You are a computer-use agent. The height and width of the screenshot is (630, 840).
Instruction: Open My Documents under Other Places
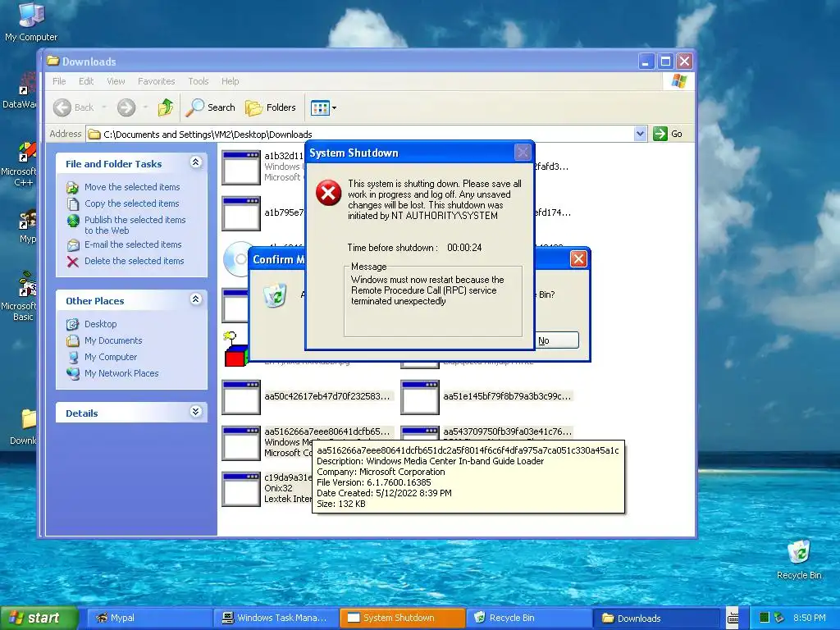click(x=113, y=340)
